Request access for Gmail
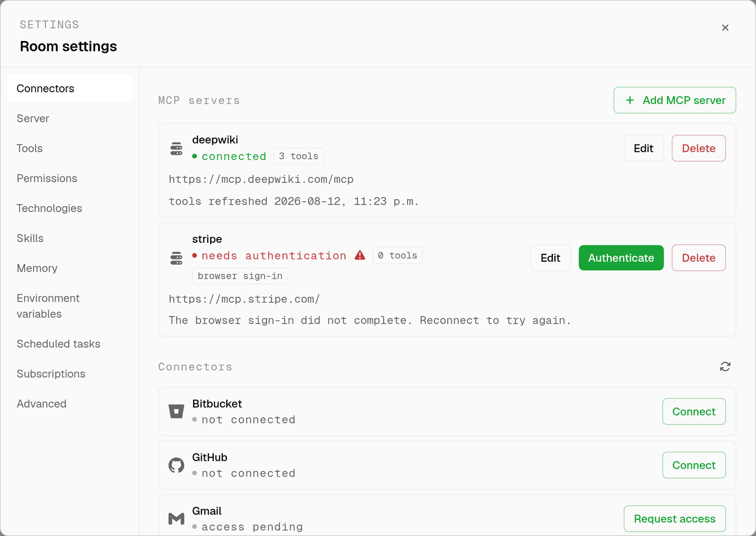 coord(675,519)
